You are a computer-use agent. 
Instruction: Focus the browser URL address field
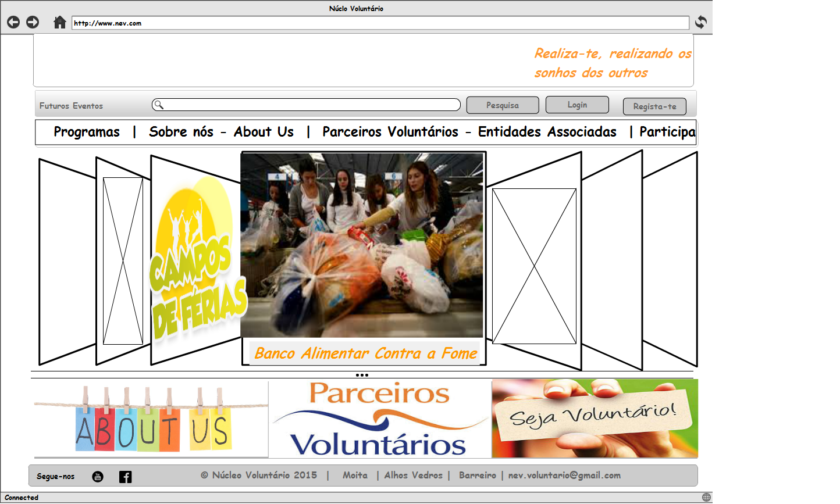(x=380, y=23)
